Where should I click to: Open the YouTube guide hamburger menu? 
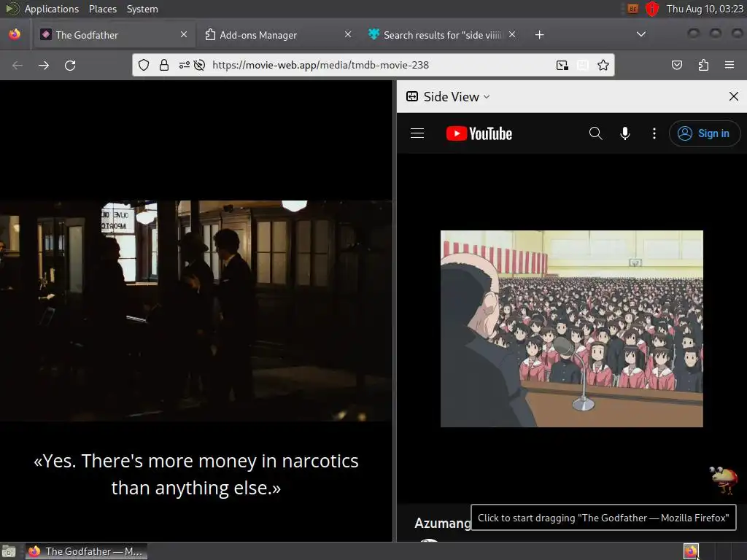coord(417,133)
